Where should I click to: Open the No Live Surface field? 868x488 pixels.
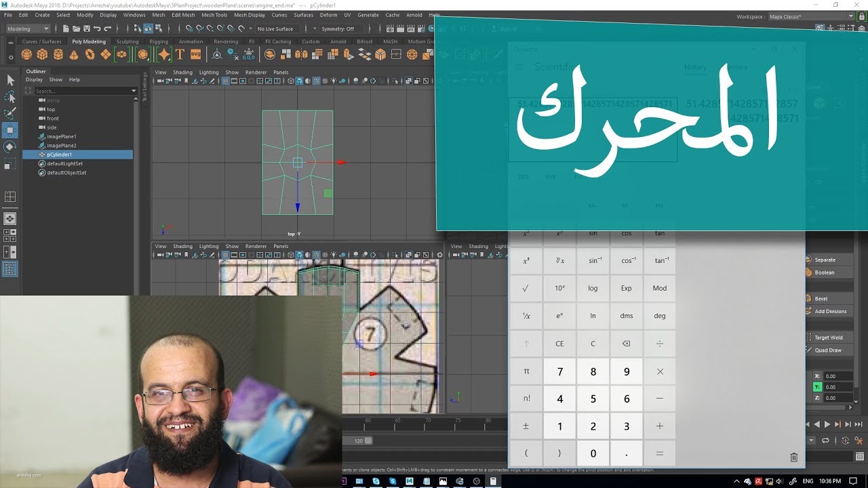276,29
